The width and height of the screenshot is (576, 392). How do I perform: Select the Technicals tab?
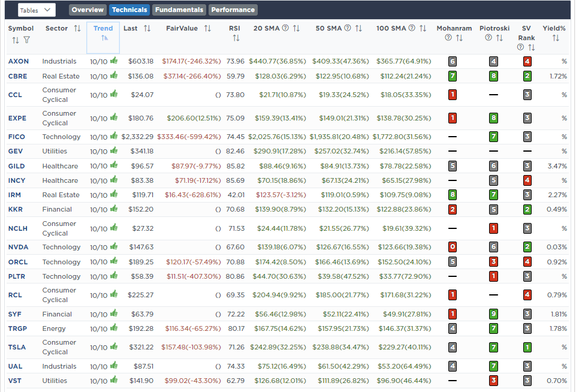coord(129,10)
